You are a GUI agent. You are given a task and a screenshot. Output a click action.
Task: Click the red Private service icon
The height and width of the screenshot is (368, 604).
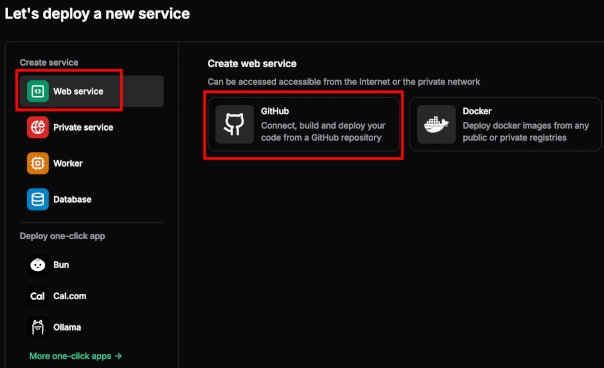click(38, 127)
